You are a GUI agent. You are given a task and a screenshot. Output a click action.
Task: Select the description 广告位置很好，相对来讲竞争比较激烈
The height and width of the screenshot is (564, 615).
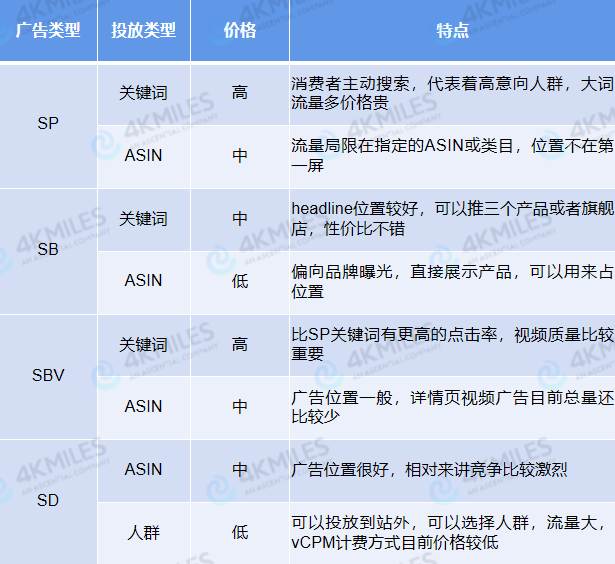point(430,469)
